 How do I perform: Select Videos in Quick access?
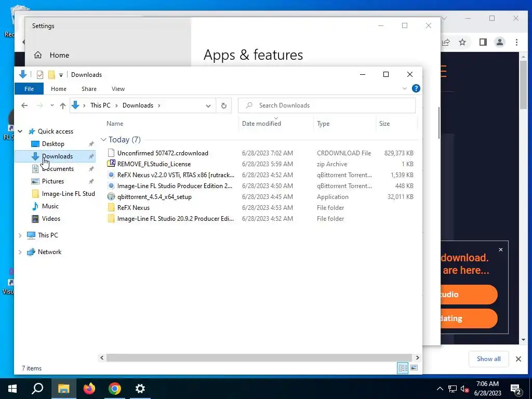(51, 219)
